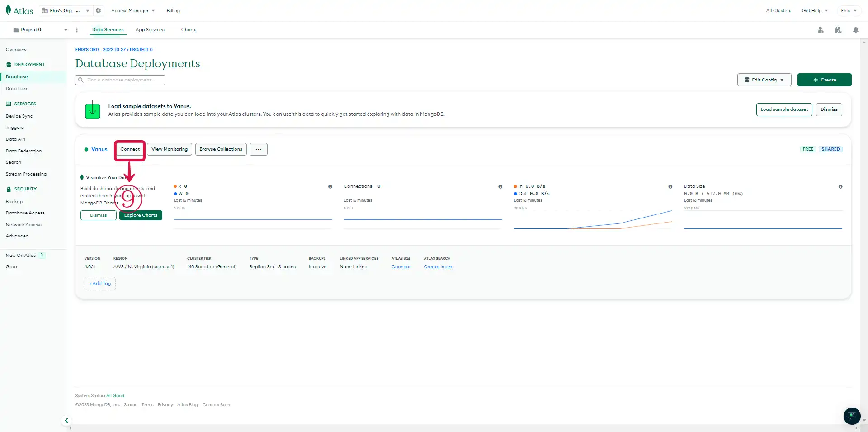Viewport: 868px width, 432px height.
Task: Dismiss the Visualize Your Data card
Action: point(98,215)
